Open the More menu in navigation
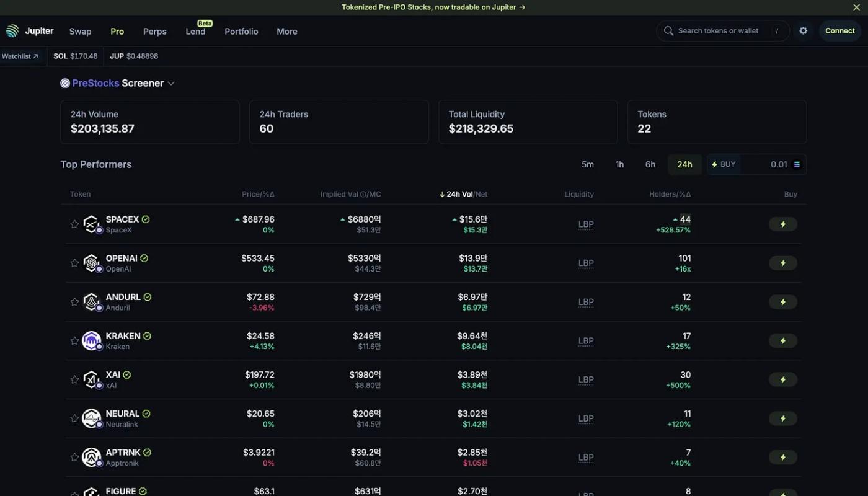The image size is (868, 496). point(287,31)
